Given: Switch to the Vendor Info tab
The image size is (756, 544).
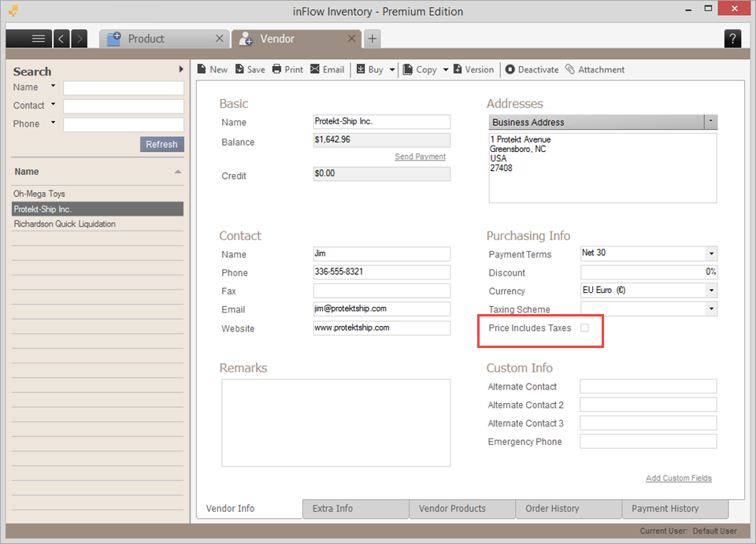Looking at the screenshot, I should [x=250, y=509].
